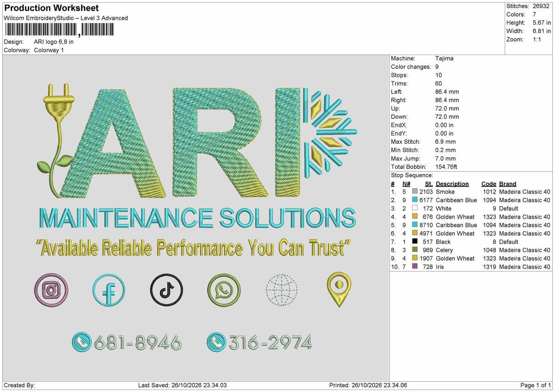This screenshot has height=392, width=555.
Task: Click the Colors count value 7
Action: 535,14
